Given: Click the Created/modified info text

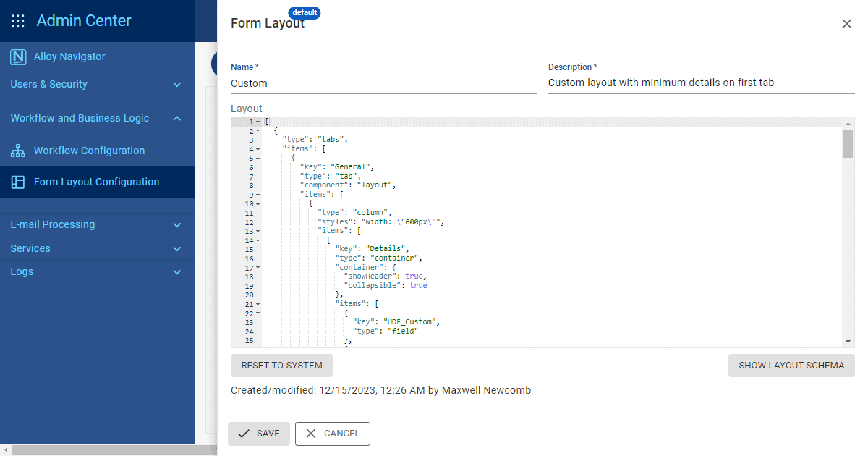Looking at the screenshot, I should 381,391.
